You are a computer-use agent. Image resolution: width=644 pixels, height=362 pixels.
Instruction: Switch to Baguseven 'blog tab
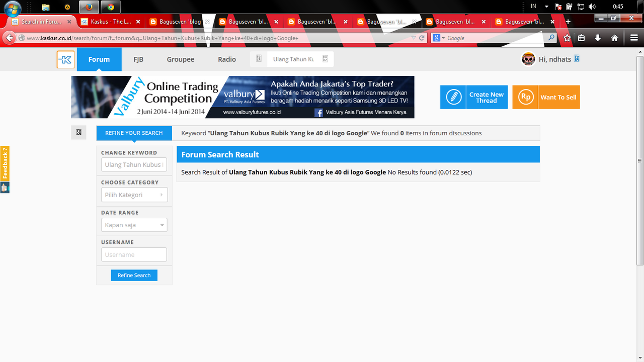point(180,22)
